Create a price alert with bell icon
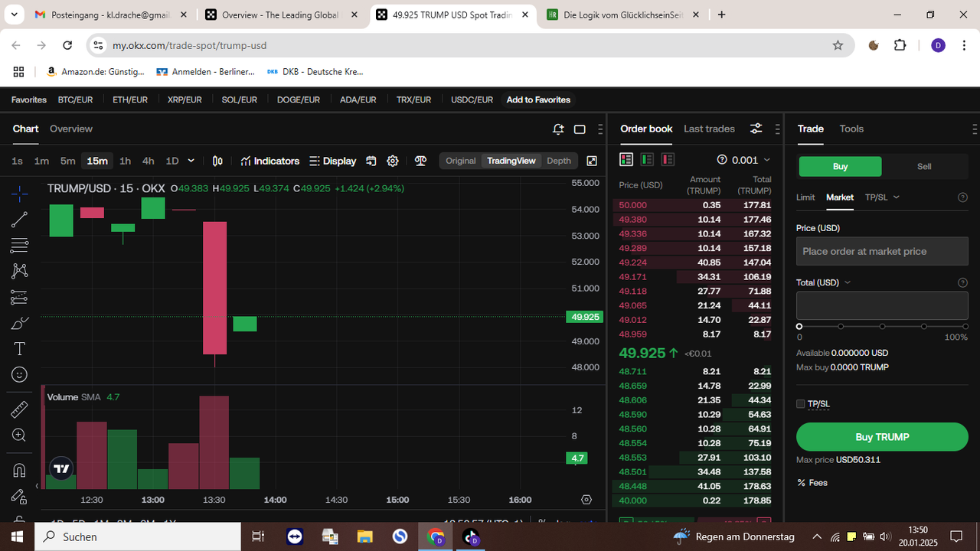The height and width of the screenshot is (551, 980). (x=558, y=129)
